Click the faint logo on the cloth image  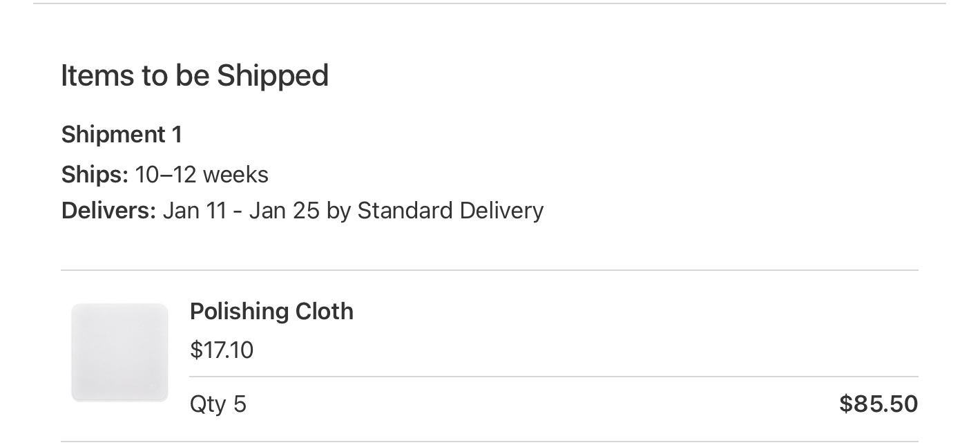tap(153, 385)
